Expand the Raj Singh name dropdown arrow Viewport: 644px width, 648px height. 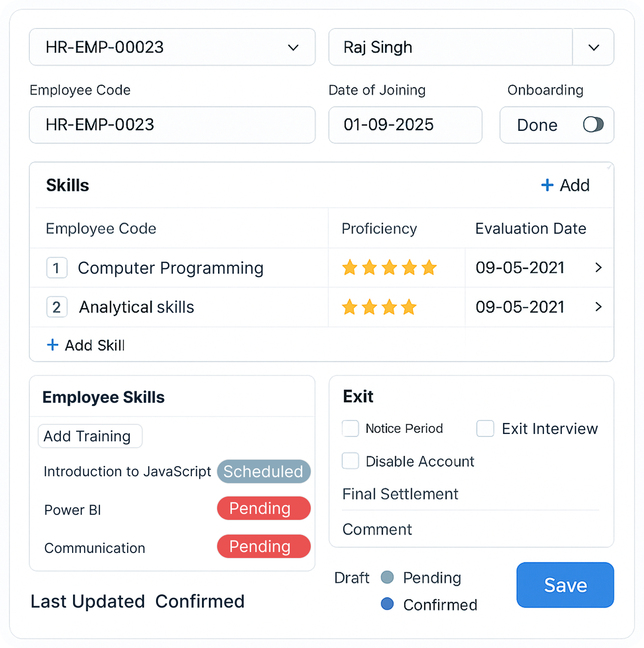coord(594,47)
